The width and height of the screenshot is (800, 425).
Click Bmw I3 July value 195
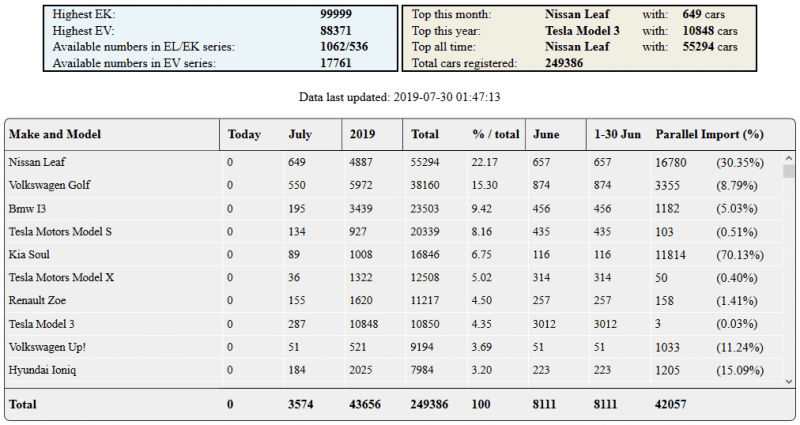pos(296,209)
